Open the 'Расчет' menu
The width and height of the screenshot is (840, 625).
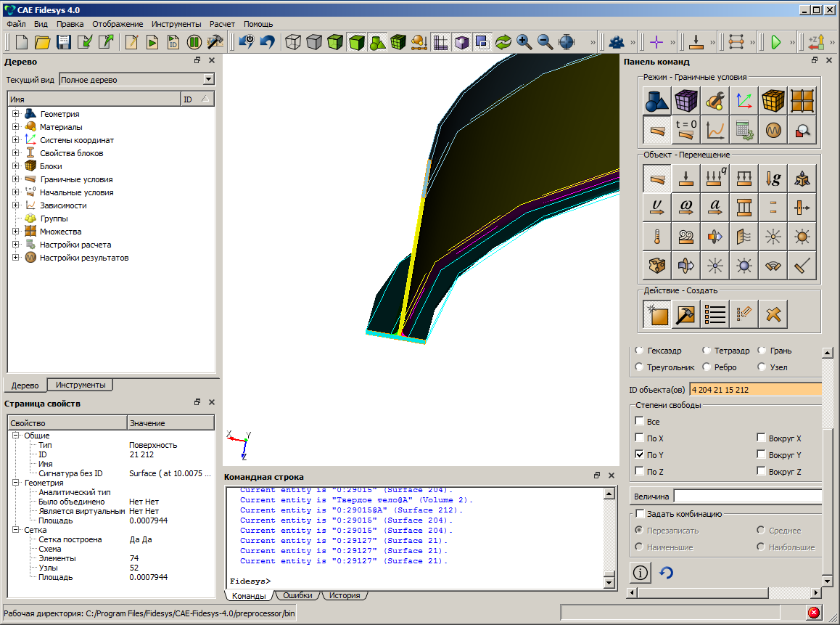(x=222, y=23)
